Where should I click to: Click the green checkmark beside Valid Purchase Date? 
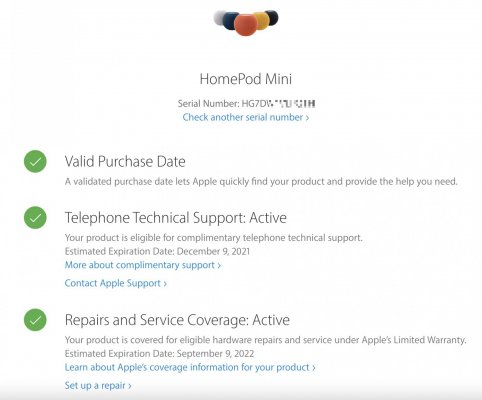(x=35, y=162)
